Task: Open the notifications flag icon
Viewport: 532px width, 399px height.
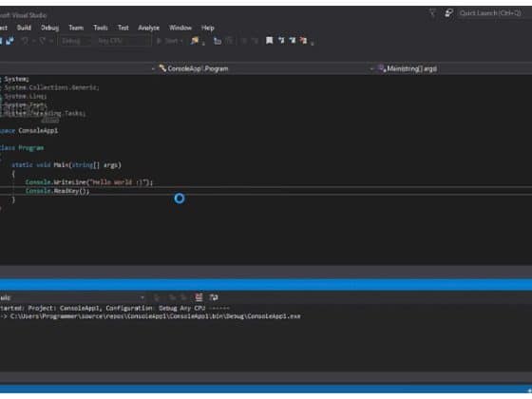Action: 432,13
